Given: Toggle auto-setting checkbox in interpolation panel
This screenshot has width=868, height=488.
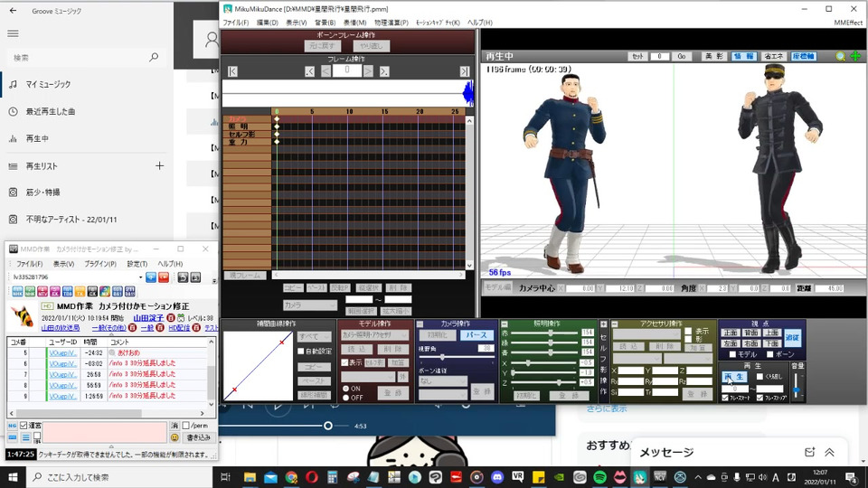Looking at the screenshot, I should pyautogui.click(x=300, y=352).
